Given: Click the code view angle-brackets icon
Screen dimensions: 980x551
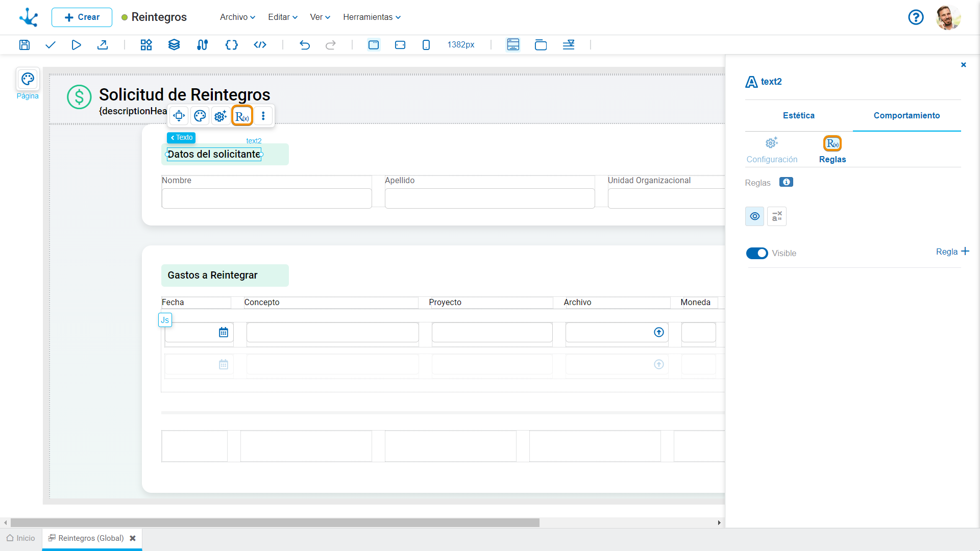Looking at the screenshot, I should [x=259, y=44].
